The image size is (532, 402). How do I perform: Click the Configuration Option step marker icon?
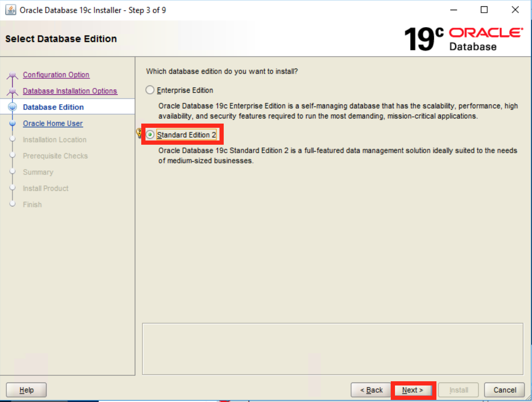tap(12, 76)
